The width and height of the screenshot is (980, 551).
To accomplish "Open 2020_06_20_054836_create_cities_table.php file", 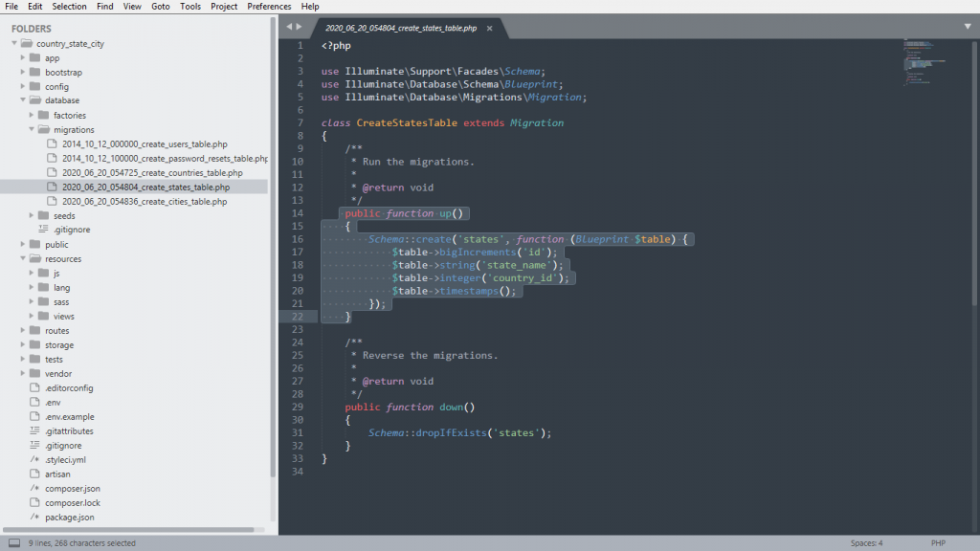I will click(x=145, y=202).
